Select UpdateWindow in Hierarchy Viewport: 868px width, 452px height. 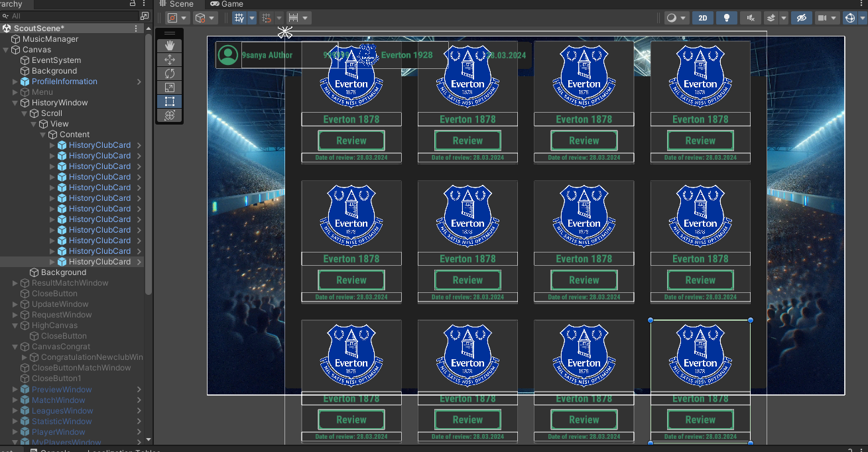pyautogui.click(x=60, y=304)
